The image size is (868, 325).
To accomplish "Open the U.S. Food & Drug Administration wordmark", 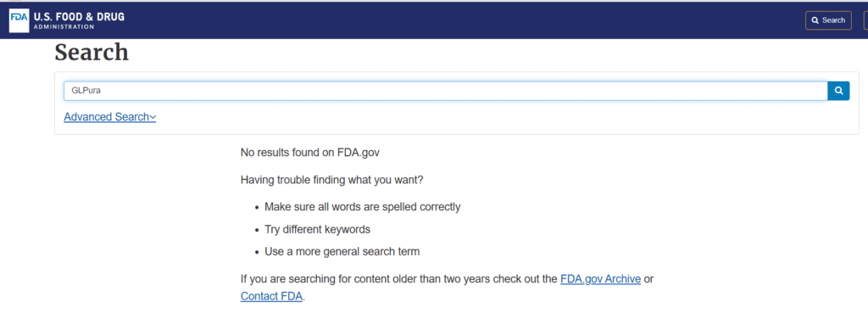I will [x=79, y=20].
